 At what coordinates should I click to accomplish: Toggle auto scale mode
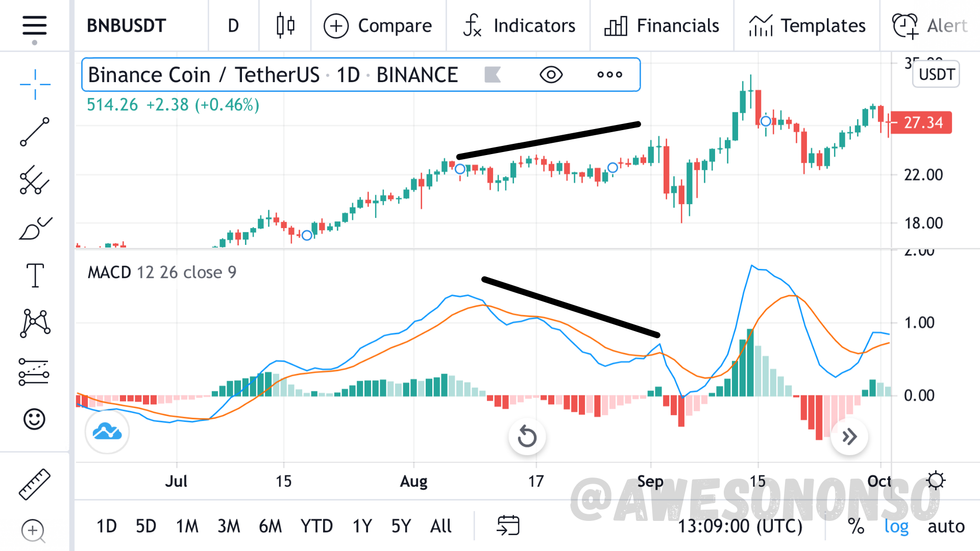point(946,526)
